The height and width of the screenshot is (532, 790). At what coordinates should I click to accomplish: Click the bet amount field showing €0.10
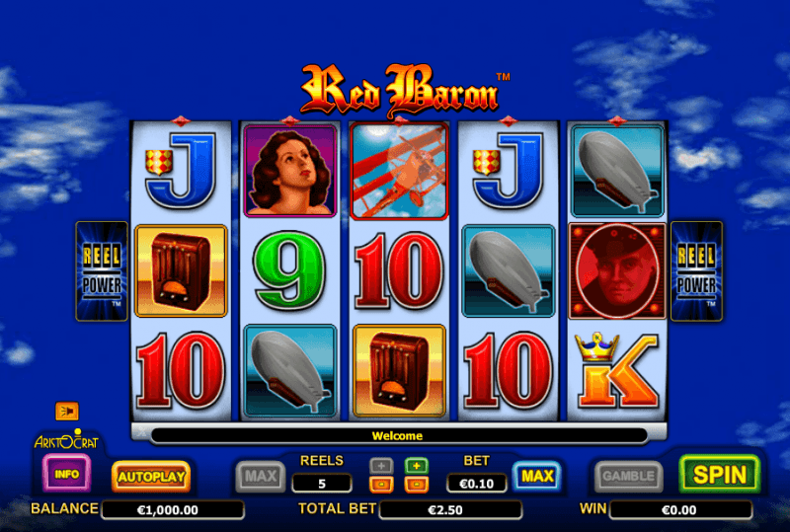[477, 484]
